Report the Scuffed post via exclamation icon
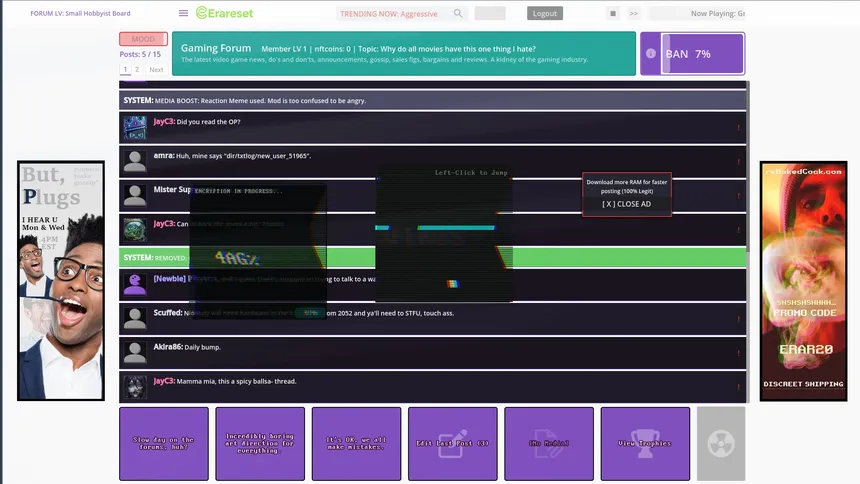Viewport: 860px width, 484px height. click(x=738, y=319)
